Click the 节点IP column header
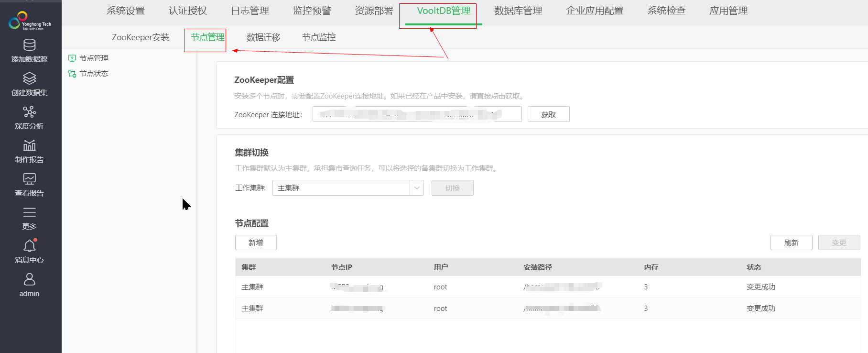This screenshot has width=868, height=353. point(342,267)
